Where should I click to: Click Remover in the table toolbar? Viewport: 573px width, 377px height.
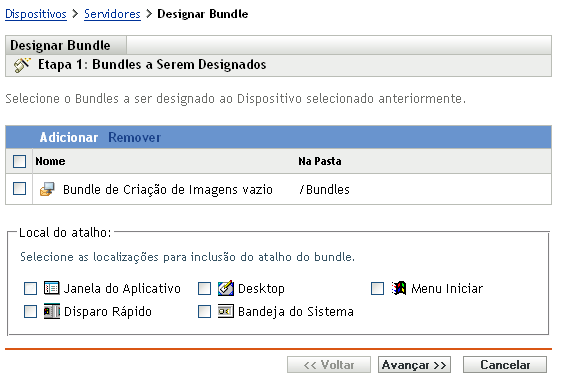point(134,137)
